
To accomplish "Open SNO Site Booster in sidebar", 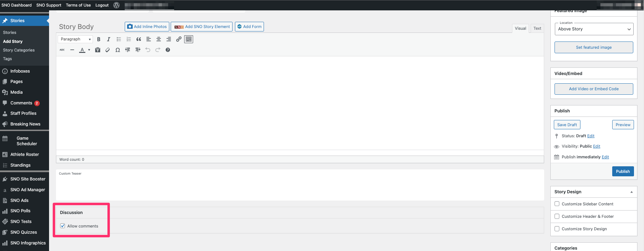I will (x=28, y=179).
